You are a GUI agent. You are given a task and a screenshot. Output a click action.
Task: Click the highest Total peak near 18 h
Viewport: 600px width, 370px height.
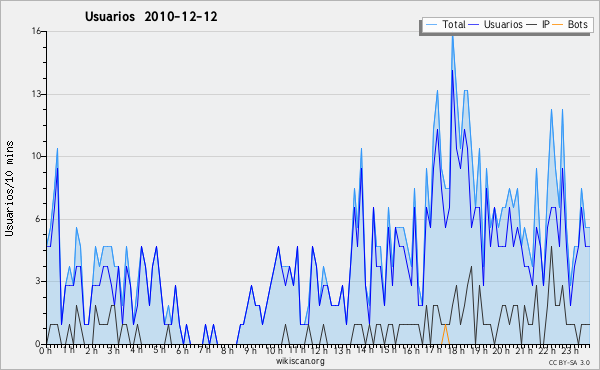coord(453,37)
